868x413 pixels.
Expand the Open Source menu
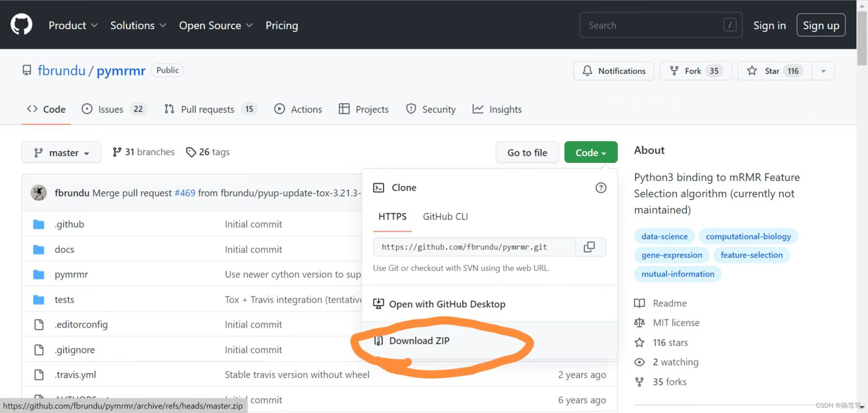coord(216,25)
